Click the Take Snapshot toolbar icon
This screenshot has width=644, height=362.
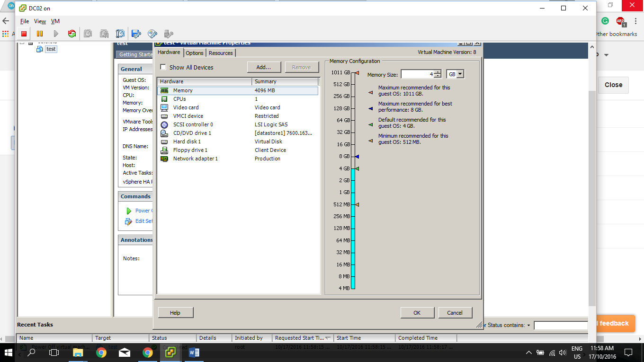click(88, 34)
